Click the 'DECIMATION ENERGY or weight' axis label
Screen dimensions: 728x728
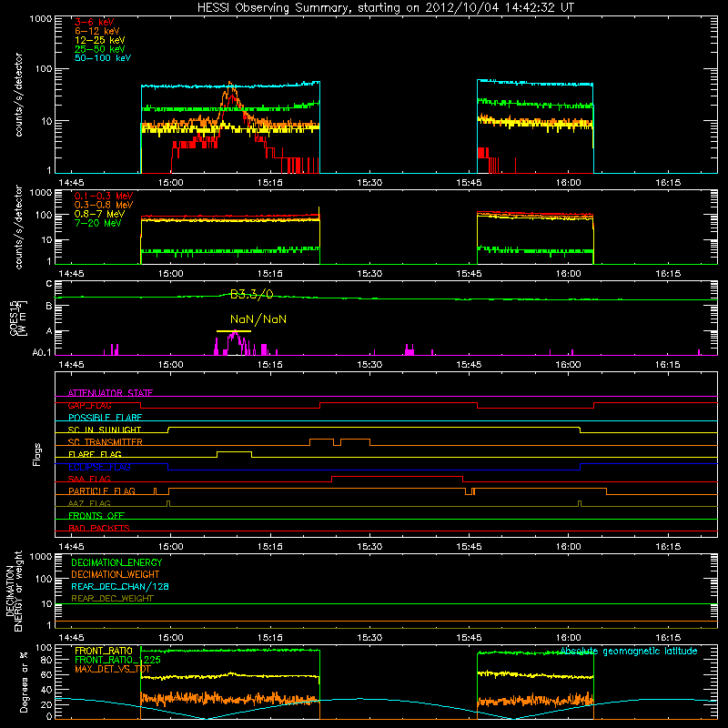tap(14, 591)
